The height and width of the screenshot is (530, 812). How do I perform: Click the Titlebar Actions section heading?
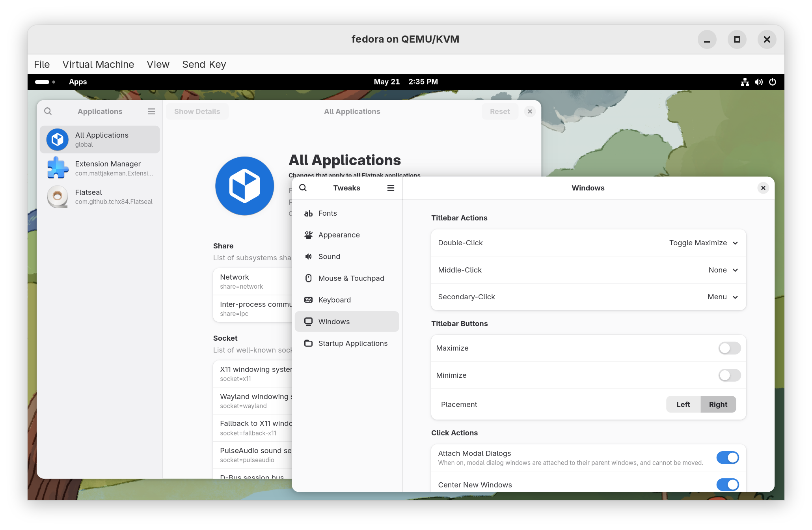459,218
